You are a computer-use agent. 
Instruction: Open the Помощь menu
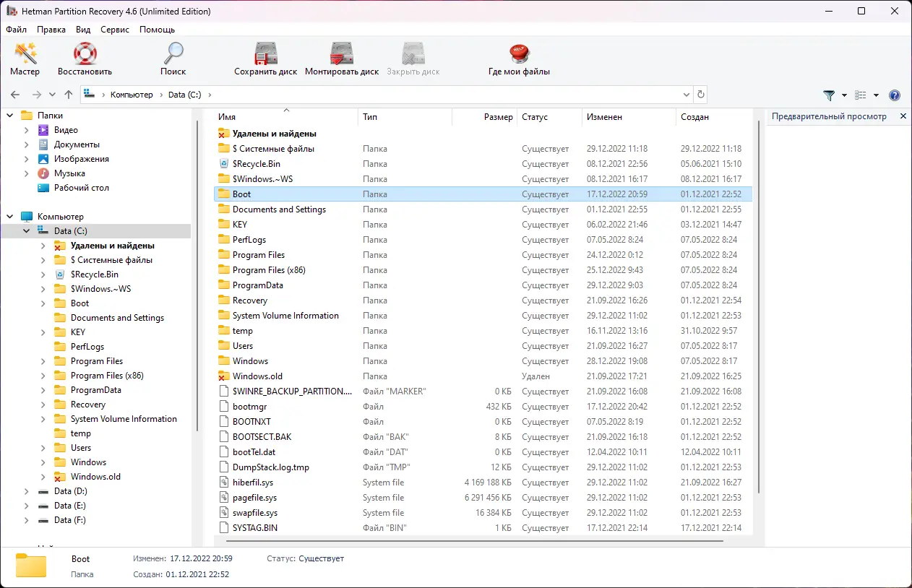(157, 30)
